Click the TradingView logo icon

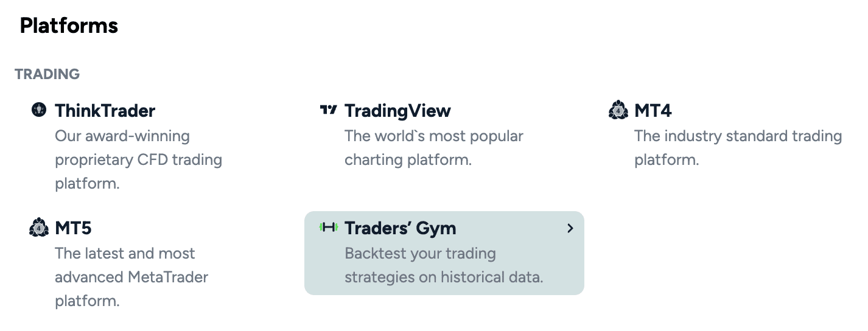[328, 110]
